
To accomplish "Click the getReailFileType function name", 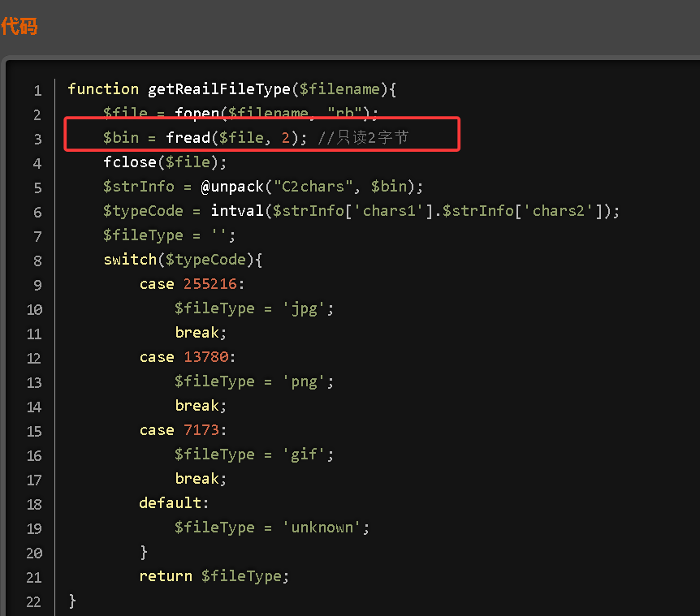I will (219, 89).
